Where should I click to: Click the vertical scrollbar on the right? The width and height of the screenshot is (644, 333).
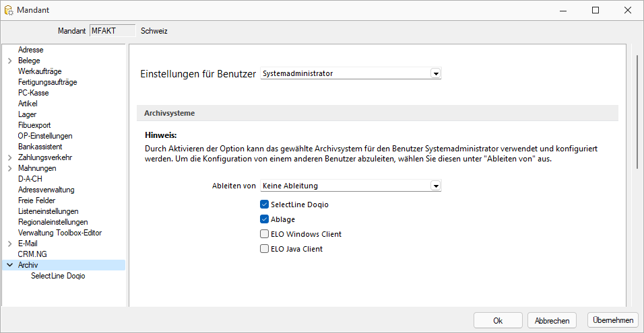click(636, 111)
